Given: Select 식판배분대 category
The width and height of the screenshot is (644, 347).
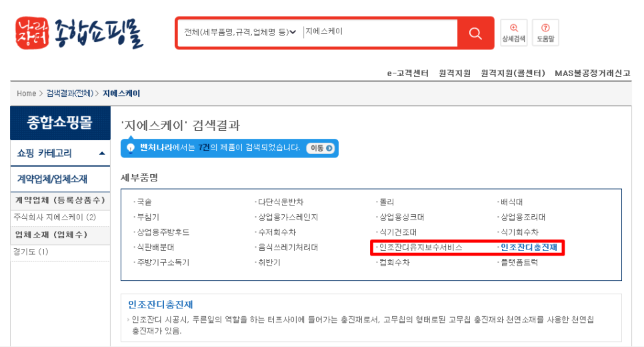Looking at the screenshot, I should pos(155,248).
